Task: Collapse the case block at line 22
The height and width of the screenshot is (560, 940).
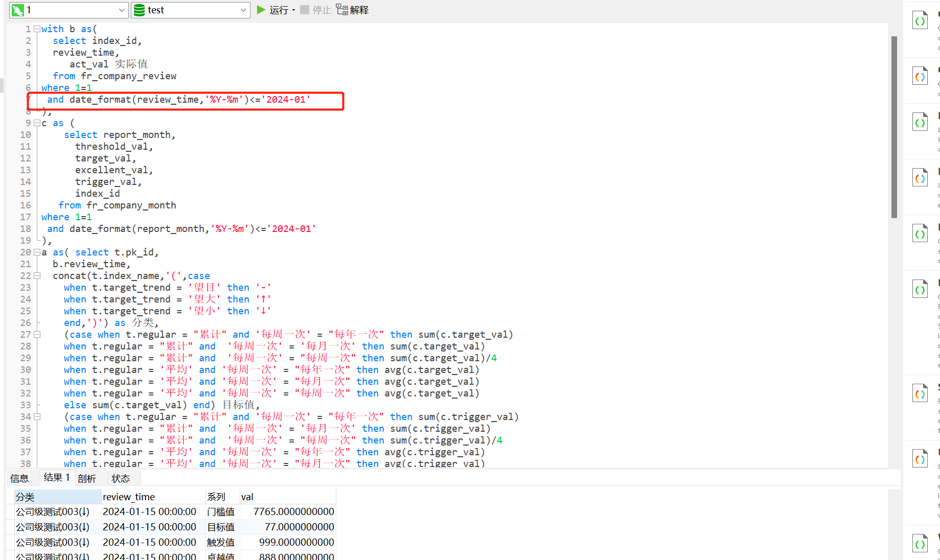Action: pos(37,276)
